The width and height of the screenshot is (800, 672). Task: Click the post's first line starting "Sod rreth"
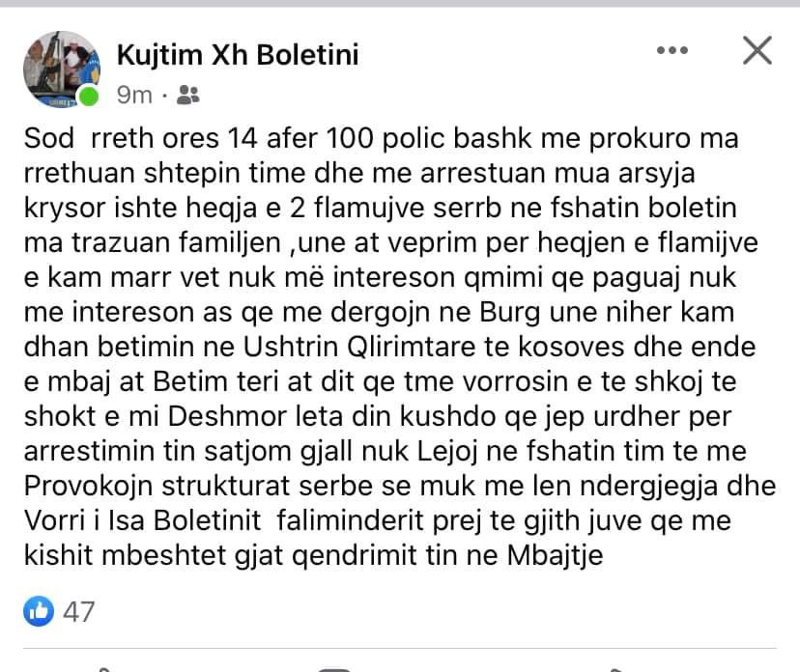381,138
